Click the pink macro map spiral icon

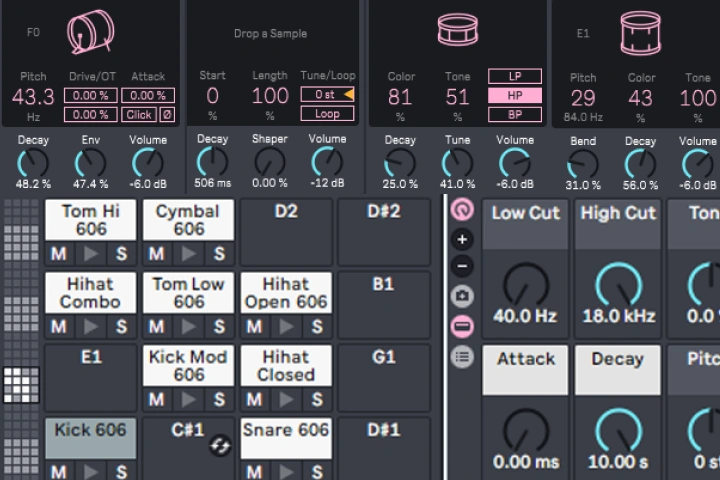462,210
